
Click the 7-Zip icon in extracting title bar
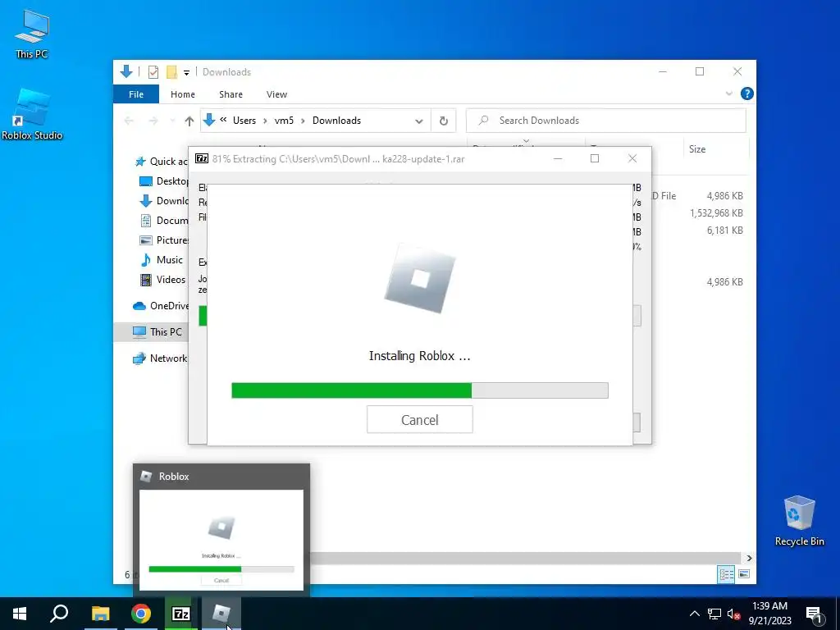tap(202, 158)
